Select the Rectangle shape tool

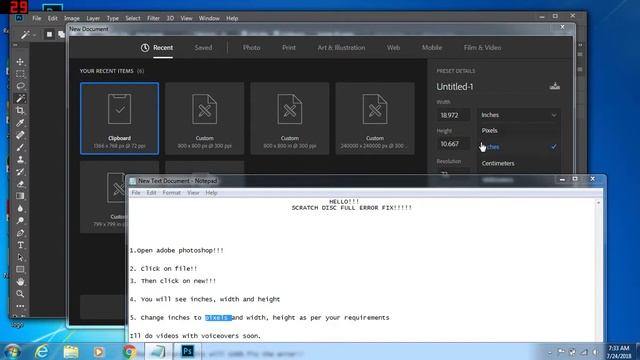pyautogui.click(x=20, y=269)
